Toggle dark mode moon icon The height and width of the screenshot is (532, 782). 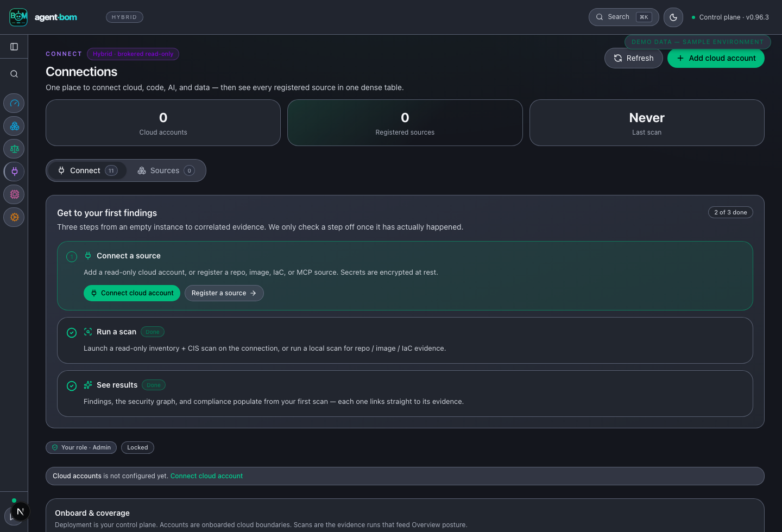tap(673, 17)
